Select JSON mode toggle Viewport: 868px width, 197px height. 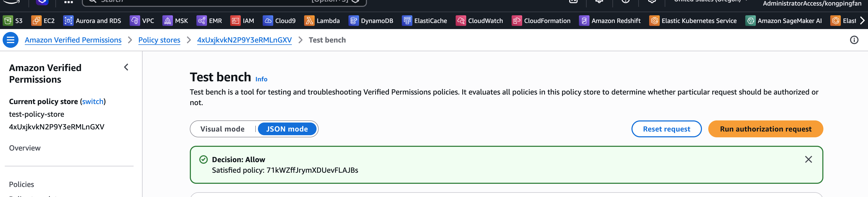tap(287, 129)
